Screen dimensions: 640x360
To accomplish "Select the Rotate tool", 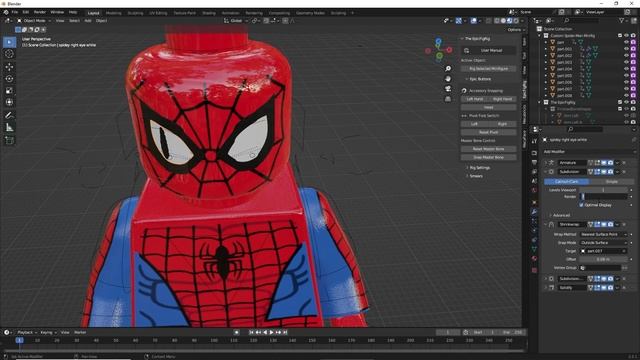I will pos(9,78).
